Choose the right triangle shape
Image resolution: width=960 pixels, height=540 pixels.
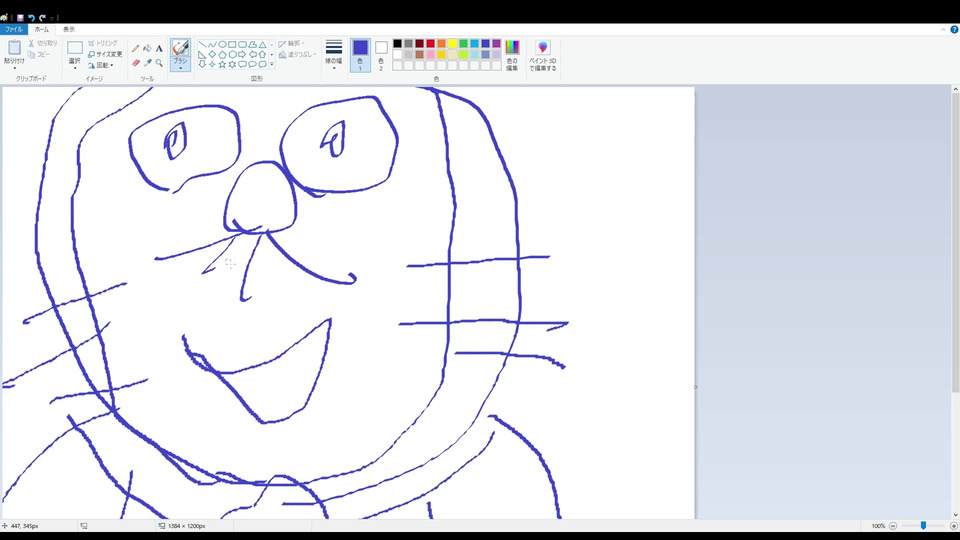[203, 54]
